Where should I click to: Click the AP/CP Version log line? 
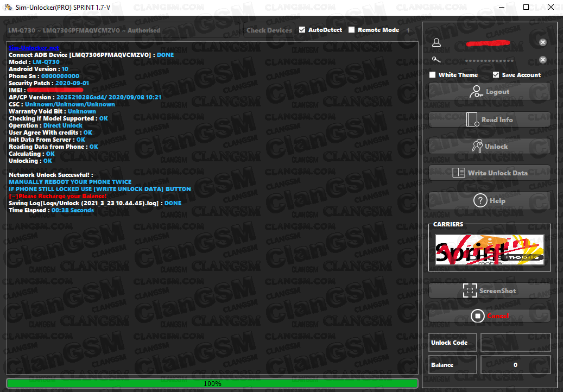(x=85, y=97)
